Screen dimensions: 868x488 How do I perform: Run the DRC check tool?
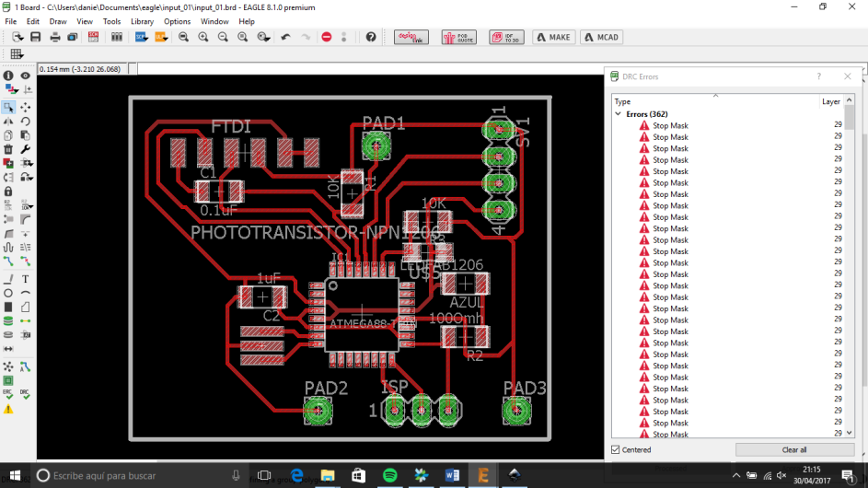tap(26, 394)
